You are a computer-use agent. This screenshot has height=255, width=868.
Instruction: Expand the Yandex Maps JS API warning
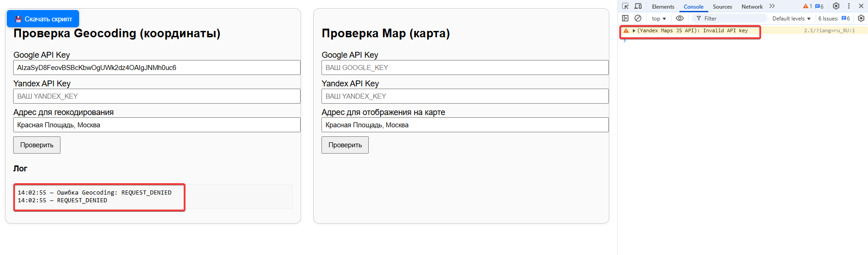click(634, 31)
